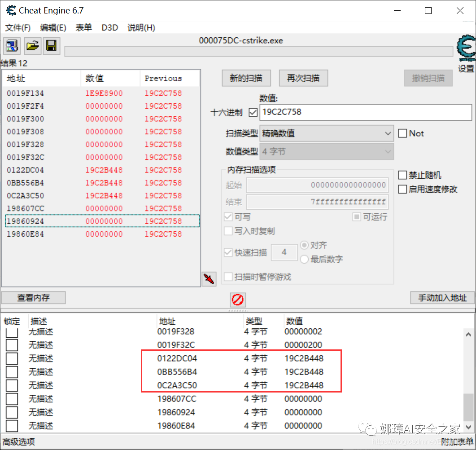Toggle the 快速扫描 checkbox

(228, 252)
